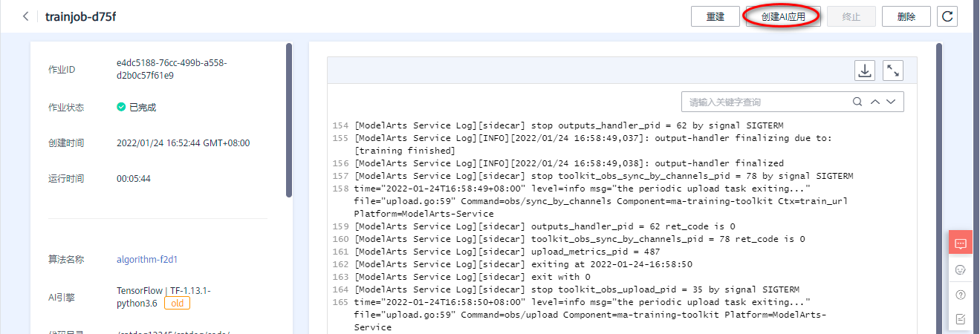Click log line 162 exiting at 2022-01-24-16:58:50
This screenshot has height=334, width=980.
click(x=523, y=264)
